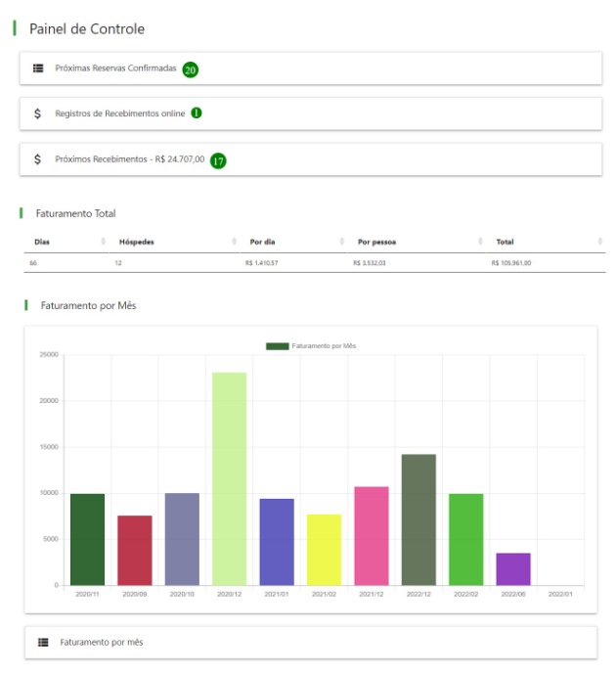Image resolution: width=616 pixels, height=674 pixels.
Task: Sort the table by the Por dia column
Action: coord(264,242)
